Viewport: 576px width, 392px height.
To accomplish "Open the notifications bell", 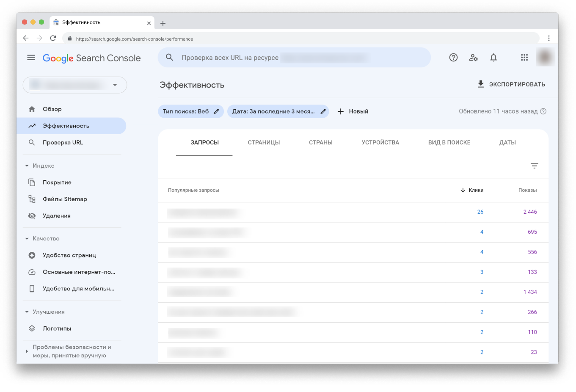I will tap(493, 57).
